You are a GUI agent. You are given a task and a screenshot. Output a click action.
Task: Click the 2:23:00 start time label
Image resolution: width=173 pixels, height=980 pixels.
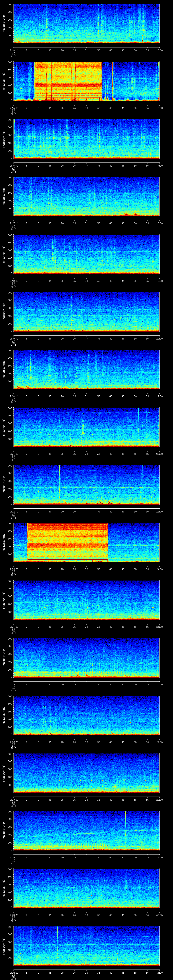coord(14,569)
